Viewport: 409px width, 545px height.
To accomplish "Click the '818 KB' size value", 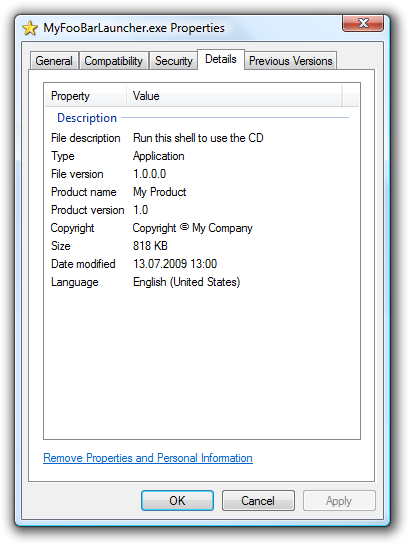I will [150, 246].
